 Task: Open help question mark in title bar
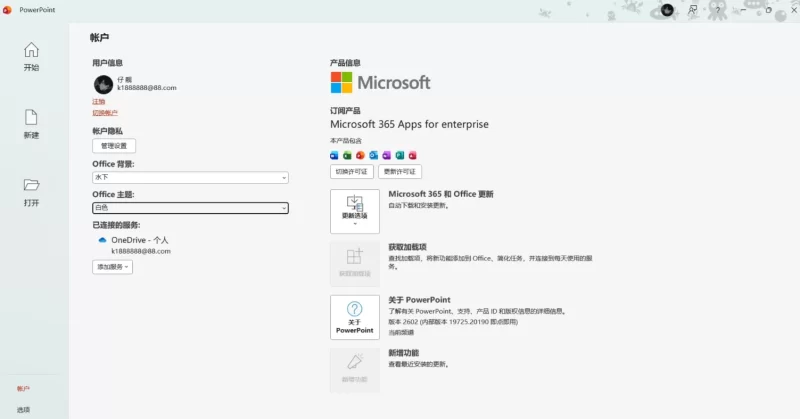717,10
